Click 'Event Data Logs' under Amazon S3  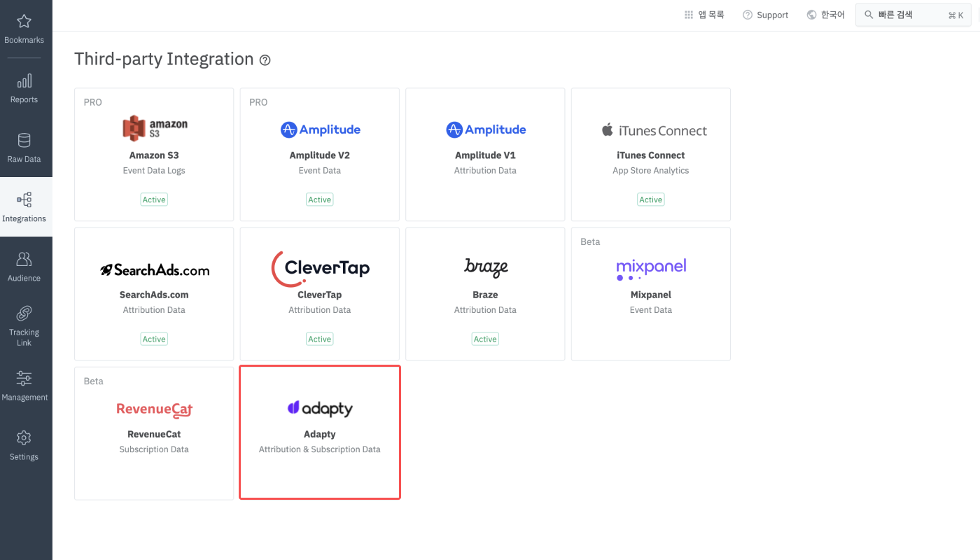154,170
